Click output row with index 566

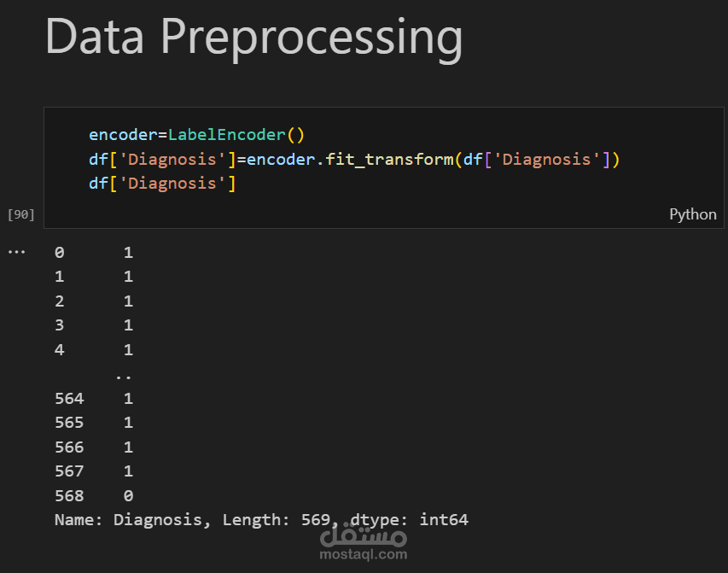[x=94, y=447]
